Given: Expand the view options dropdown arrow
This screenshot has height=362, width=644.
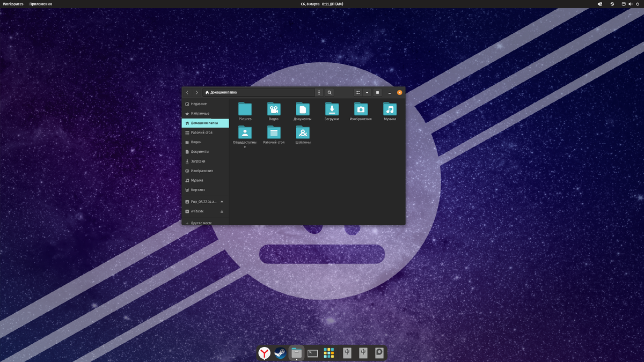Looking at the screenshot, I should 367,92.
